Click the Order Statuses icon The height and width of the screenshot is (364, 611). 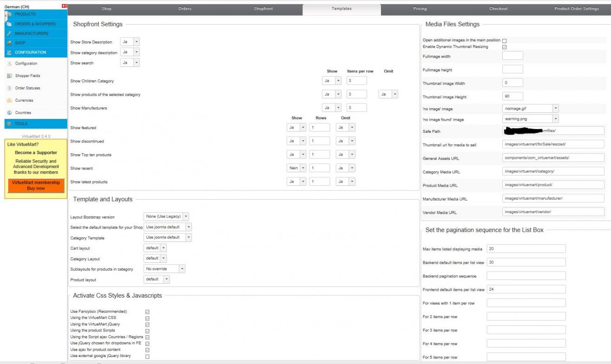tap(9, 88)
